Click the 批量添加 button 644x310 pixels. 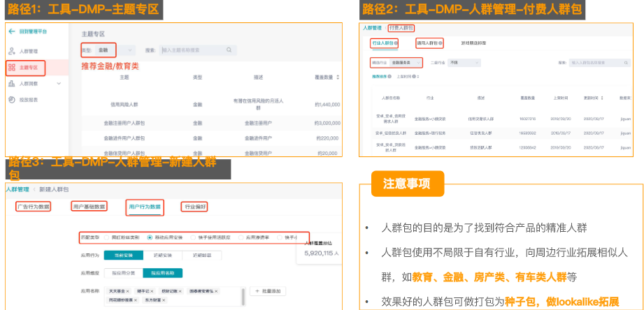point(267,291)
